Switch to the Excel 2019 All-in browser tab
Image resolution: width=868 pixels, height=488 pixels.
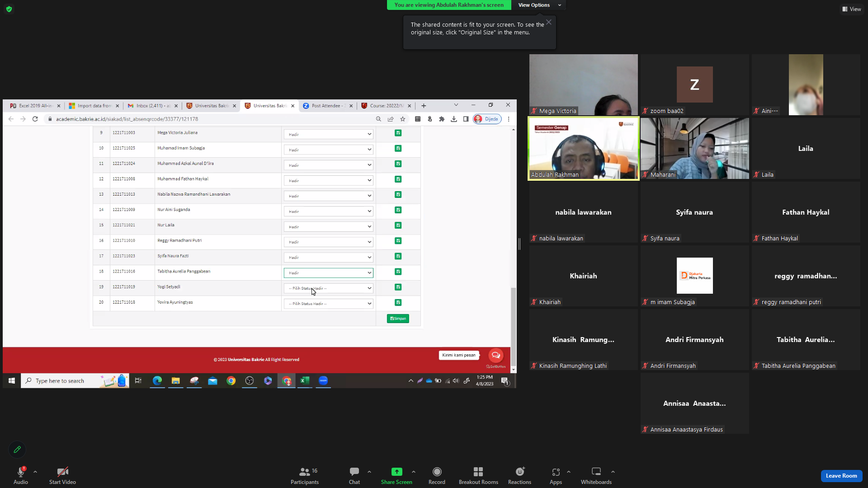35,106
